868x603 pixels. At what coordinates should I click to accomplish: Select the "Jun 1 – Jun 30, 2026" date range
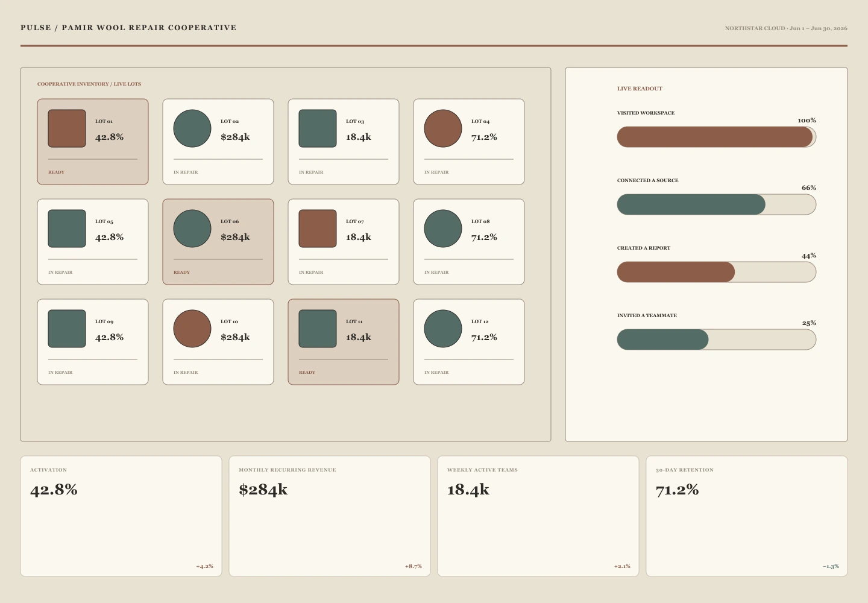click(819, 28)
